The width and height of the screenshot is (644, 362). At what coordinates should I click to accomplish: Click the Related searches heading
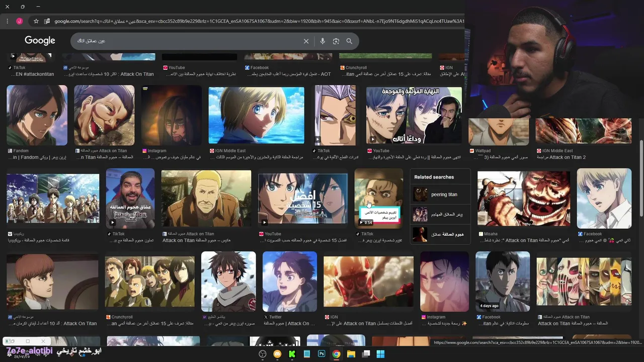click(434, 177)
